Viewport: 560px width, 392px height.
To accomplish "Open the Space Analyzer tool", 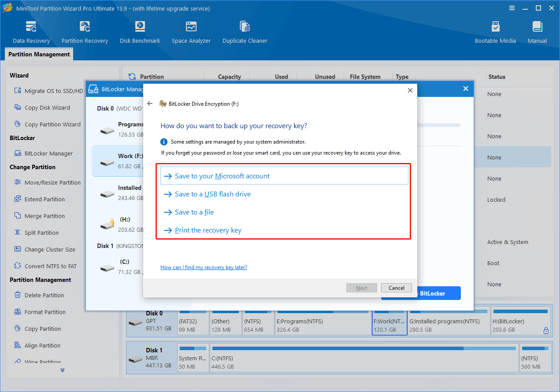I will pyautogui.click(x=191, y=32).
